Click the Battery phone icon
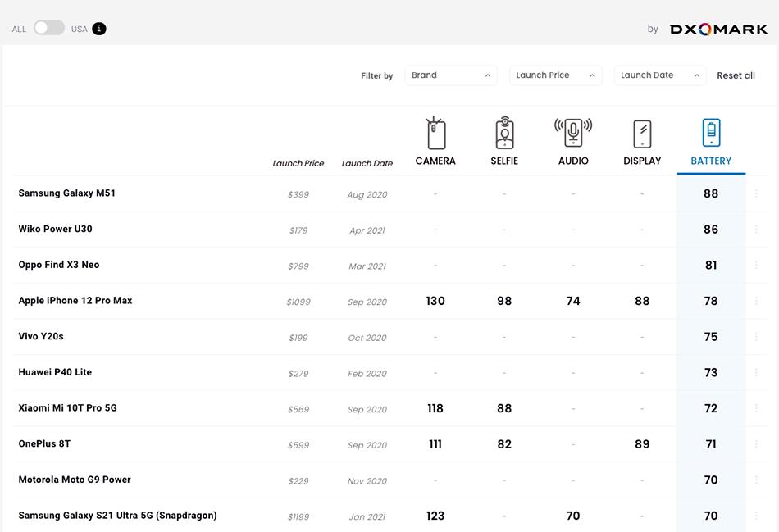779x532 pixels. pyautogui.click(x=711, y=133)
